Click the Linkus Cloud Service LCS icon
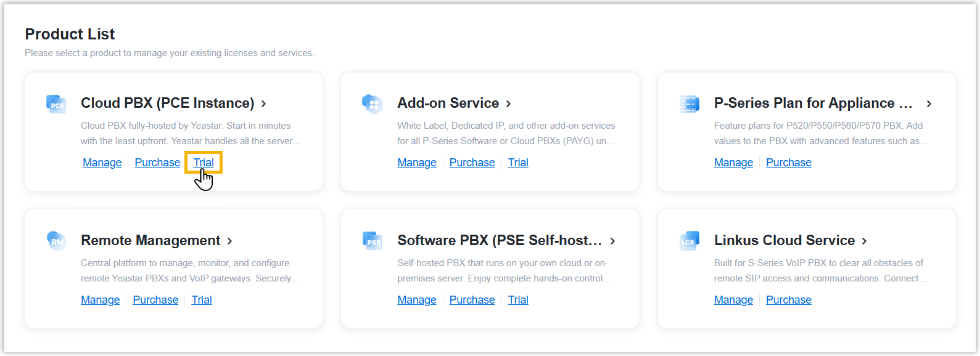 689,240
